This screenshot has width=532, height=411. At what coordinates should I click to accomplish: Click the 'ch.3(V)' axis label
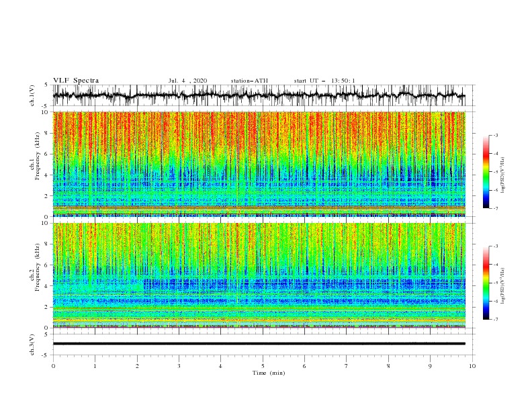pyautogui.click(x=32, y=345)
